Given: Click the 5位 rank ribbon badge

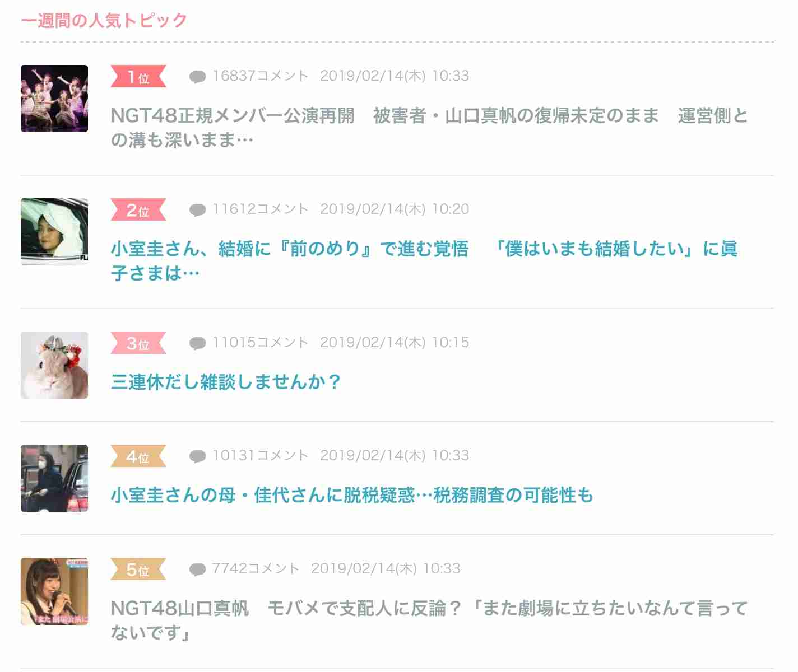Looking at the screenshot, I should [138, 570].
